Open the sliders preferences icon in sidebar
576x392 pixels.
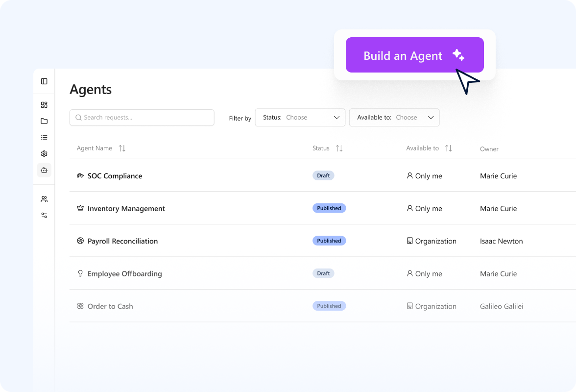(x=44, y=215)
